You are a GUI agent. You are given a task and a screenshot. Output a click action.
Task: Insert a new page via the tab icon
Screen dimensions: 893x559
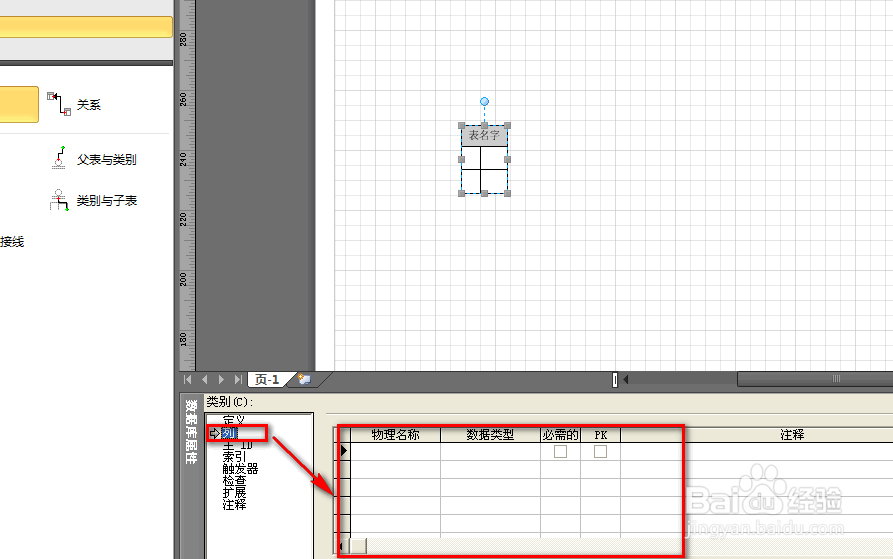point(305,379)
